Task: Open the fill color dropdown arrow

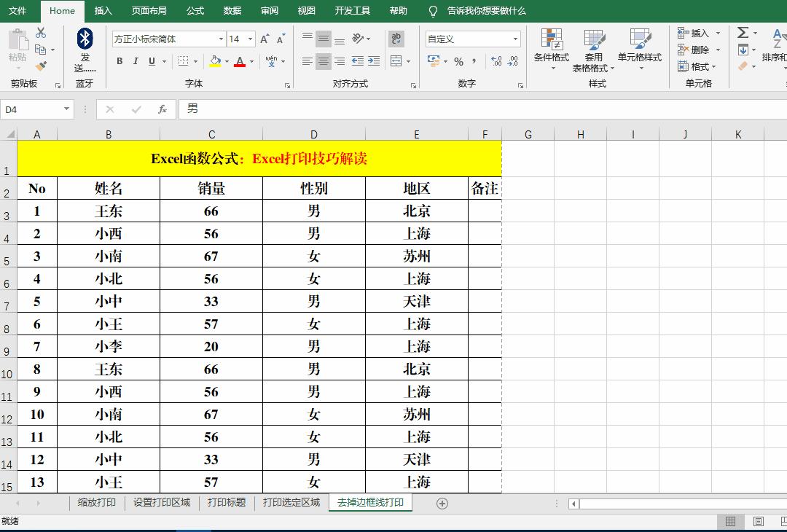Action: 225,61
